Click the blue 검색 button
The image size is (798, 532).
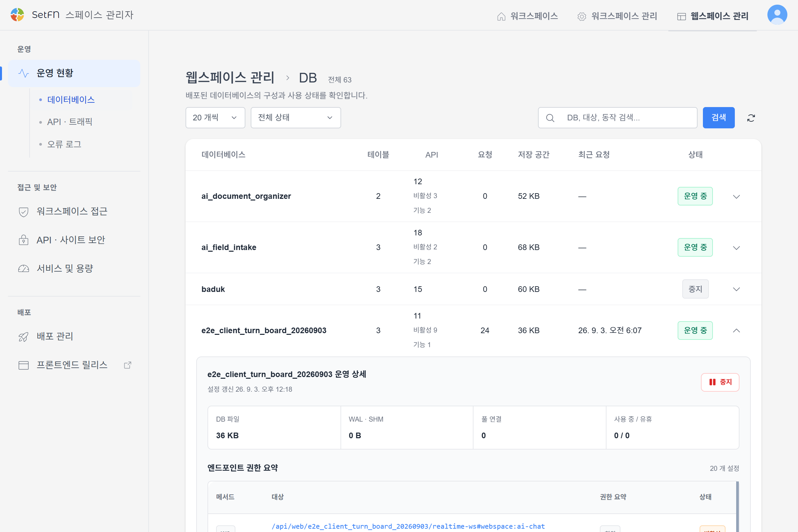coord(719,118)
